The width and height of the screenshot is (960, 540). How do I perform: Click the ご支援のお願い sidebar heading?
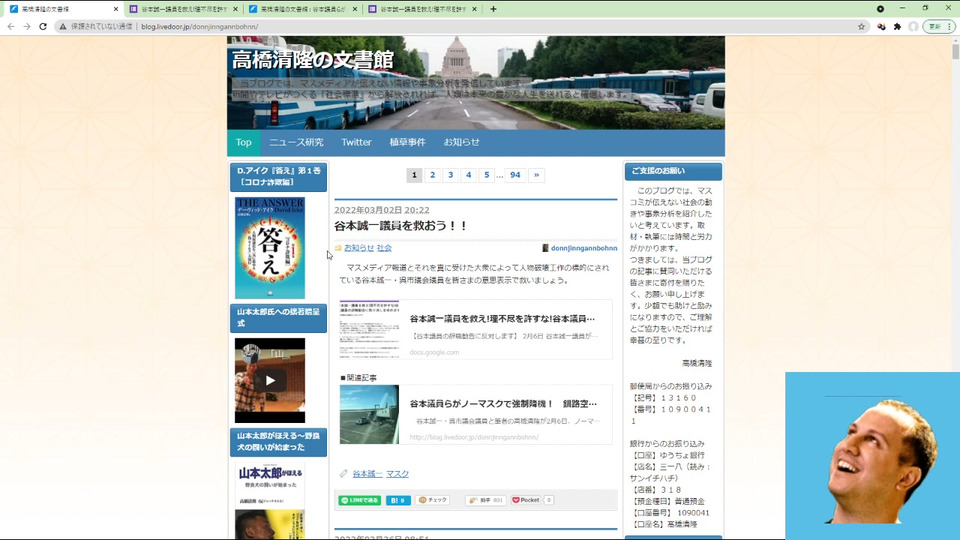pyautogui.click(x=673, y=171)
